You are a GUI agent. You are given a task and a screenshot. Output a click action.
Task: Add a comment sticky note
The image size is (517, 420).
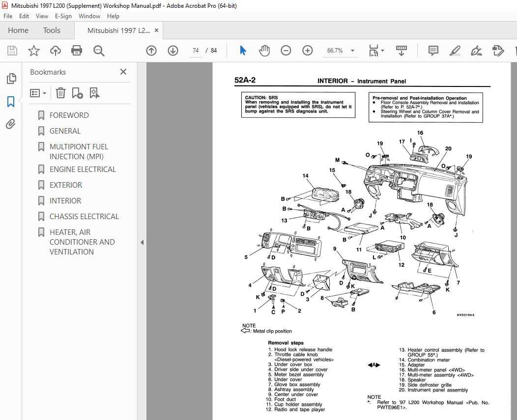(x=433, y=51)
